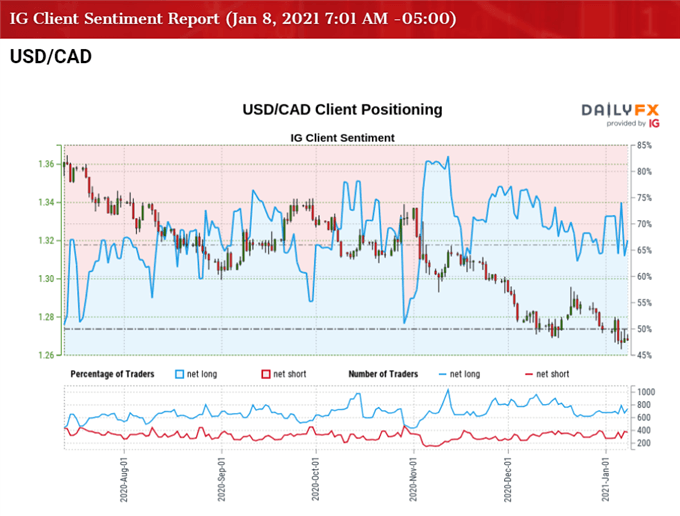Image resolution: width=680 pixels, height=516 pixels.
Task: Click the 1.28 price axis label
Action: click(x=46, y=317)
